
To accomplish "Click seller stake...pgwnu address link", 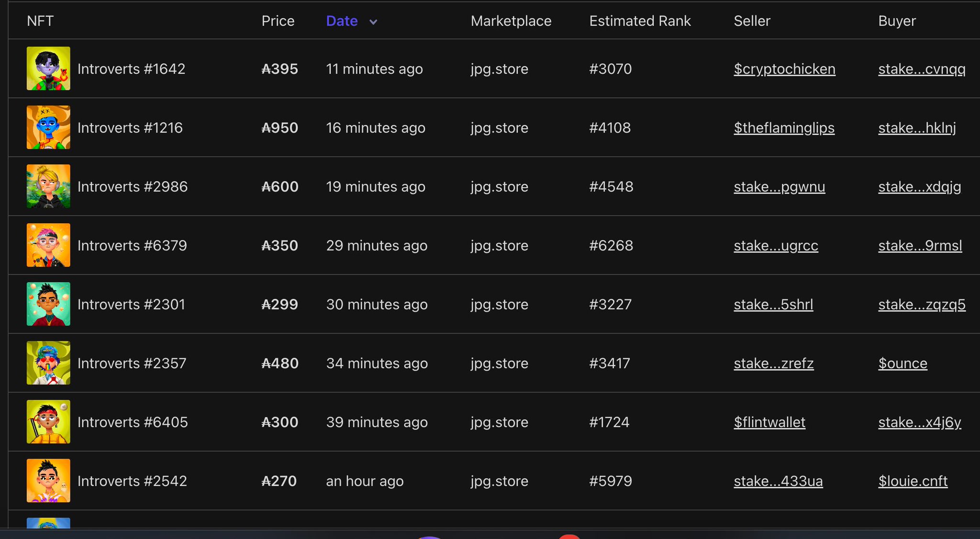I will [779, 187].
